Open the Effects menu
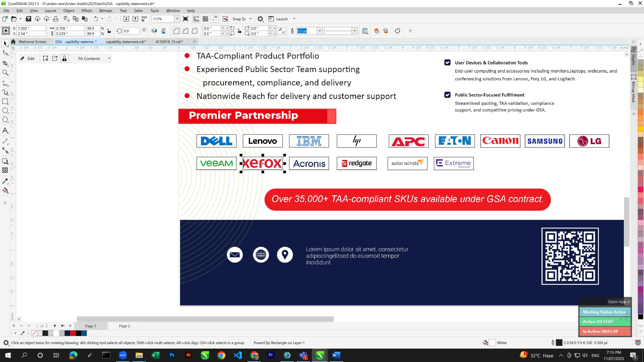The width and height of the screenshot is (644, 362). [x=87, y=11]
